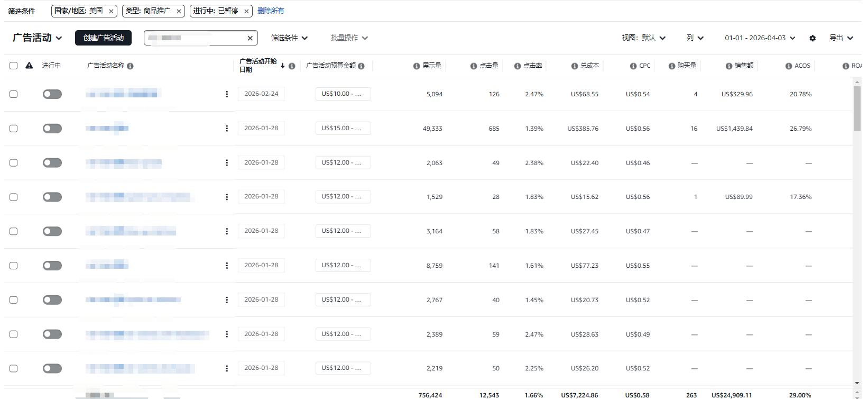Remove the 国家/地区: 美国 filter chip
The width and height of the screenshot is (868, 399).
click(x=111, y=11)
